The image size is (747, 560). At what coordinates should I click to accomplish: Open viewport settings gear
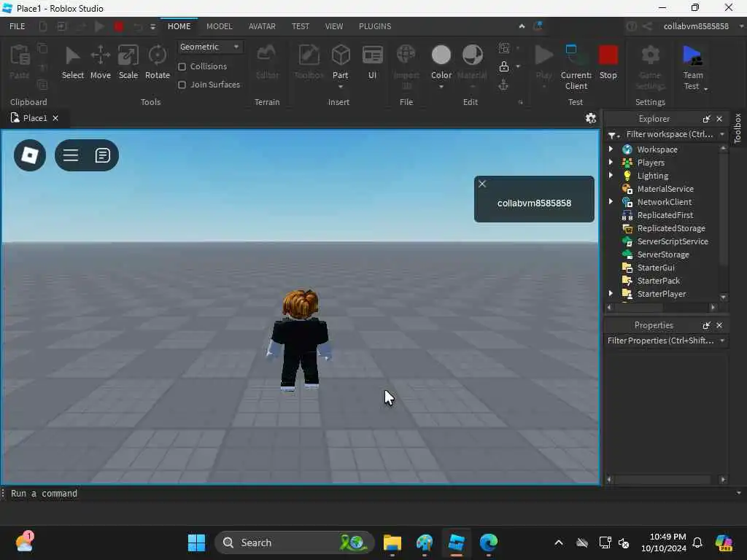591,118
